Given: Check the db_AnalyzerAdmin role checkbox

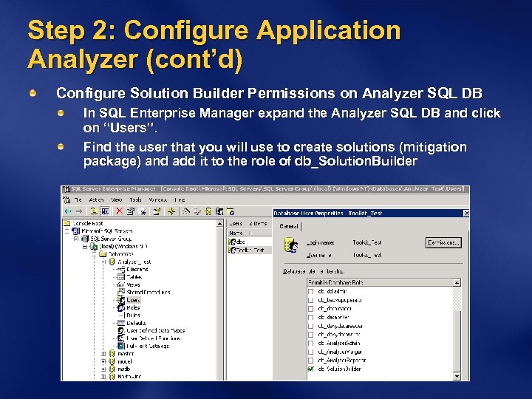Looking at the screenshot, I should click(310, 344).
